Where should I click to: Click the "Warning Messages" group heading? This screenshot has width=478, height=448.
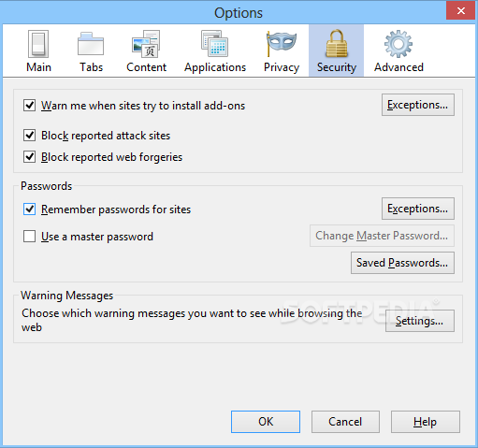tap(66, 296)
